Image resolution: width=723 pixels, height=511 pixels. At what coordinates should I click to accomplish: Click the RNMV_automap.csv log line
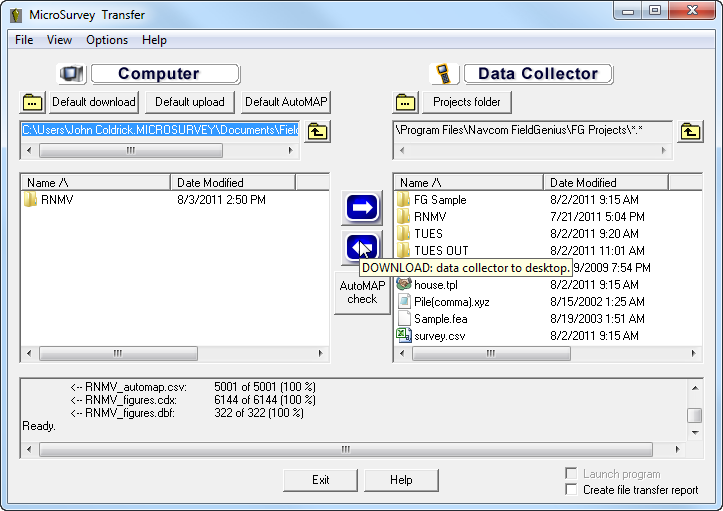point(193,386)
